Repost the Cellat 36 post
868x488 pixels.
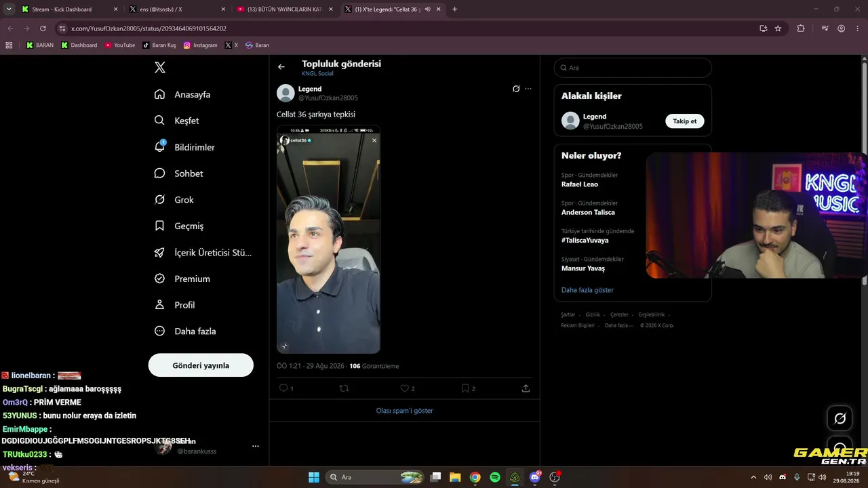click(344, 388)
